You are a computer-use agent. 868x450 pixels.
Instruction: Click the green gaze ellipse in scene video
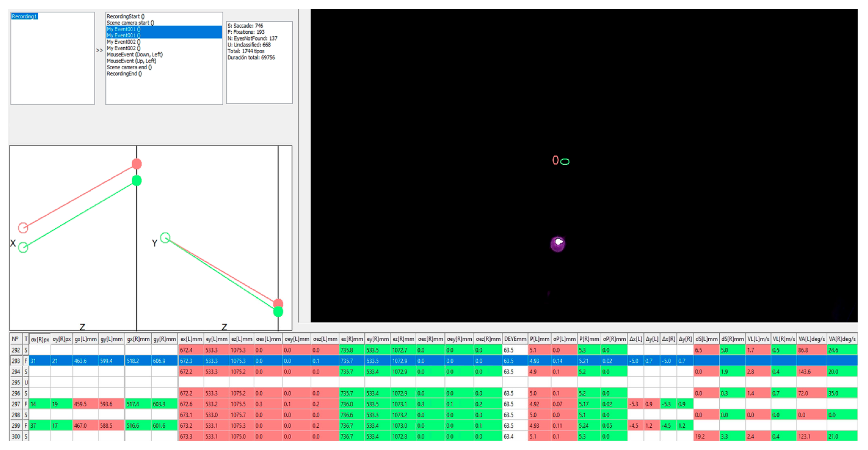565,162
